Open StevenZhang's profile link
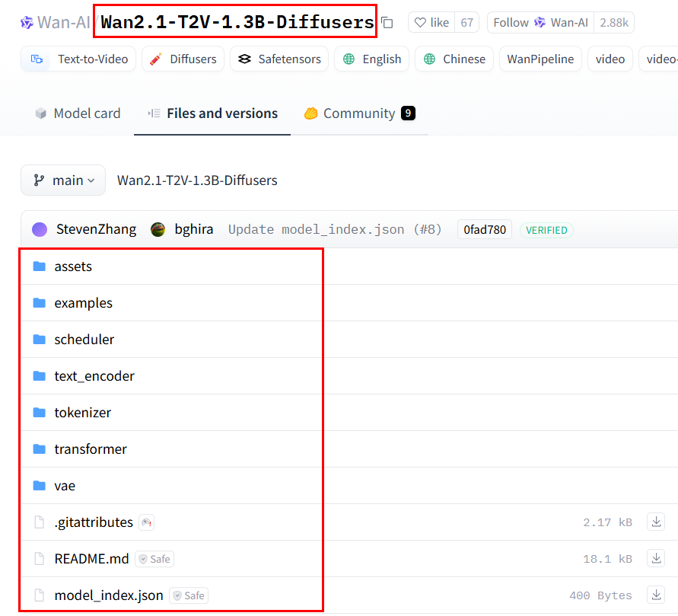The height and width of the screenshot is (616, 678). click(x=97, y=229)
